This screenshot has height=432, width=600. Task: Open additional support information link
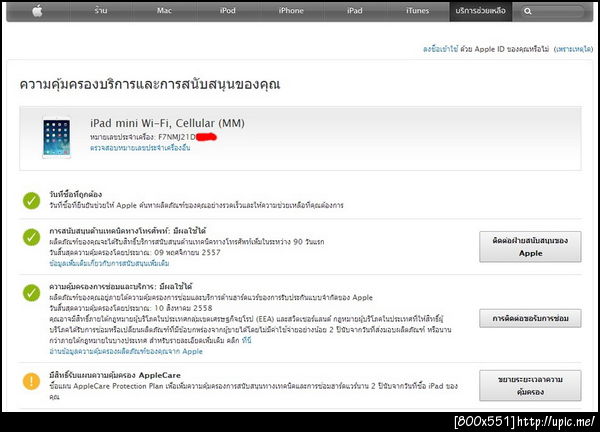[109, 264]
